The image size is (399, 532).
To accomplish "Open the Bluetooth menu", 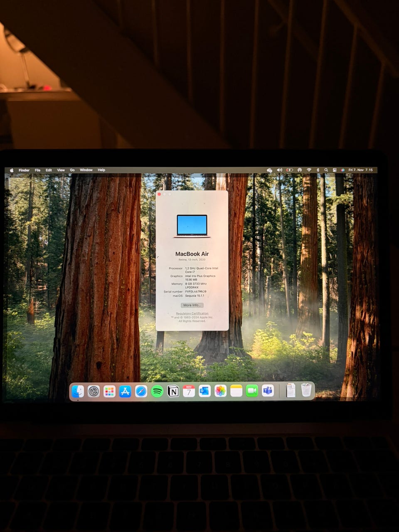I will [x=318, y=170].
